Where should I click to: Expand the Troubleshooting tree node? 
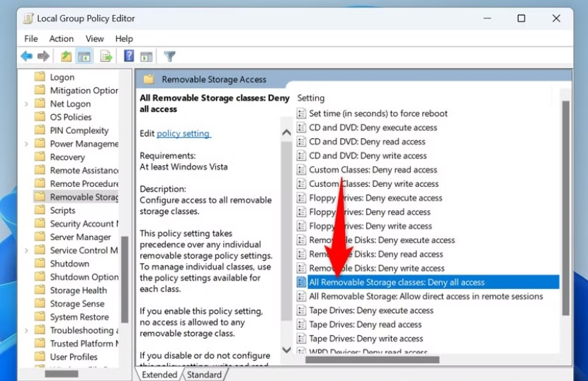coord(26,331)
